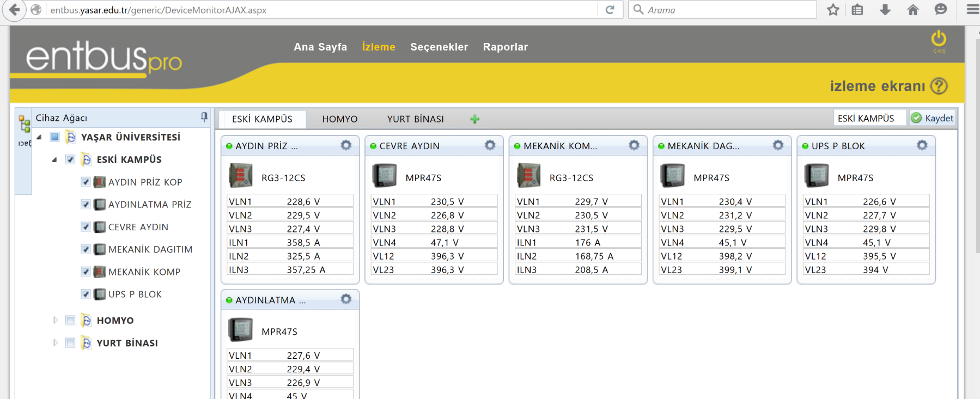Open settings gear of MEKANİK DAG card
This screenshot has width=980, height=399.
point(778,145)
